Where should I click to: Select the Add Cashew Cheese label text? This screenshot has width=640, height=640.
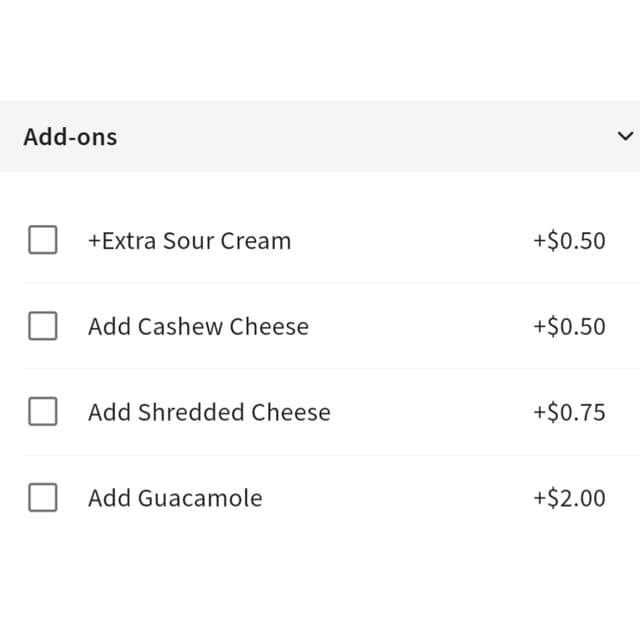pos(198,327)
